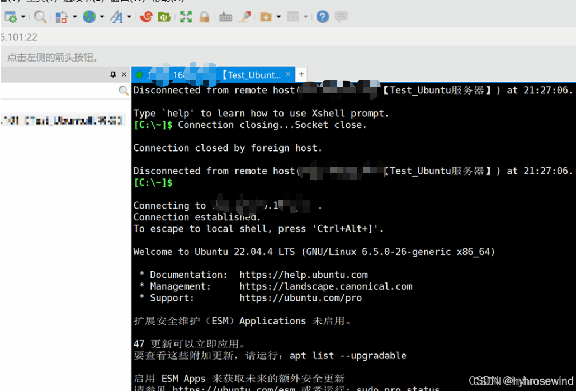Click the green connected status dot on tab

[x=139, y=75]
